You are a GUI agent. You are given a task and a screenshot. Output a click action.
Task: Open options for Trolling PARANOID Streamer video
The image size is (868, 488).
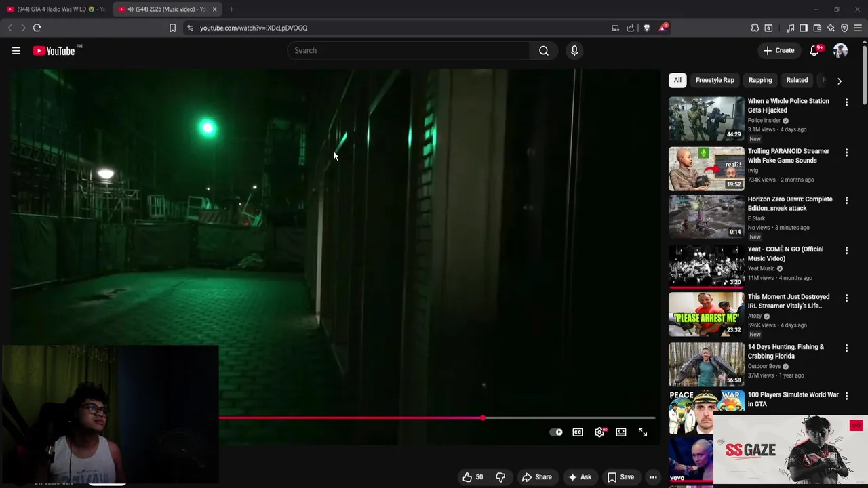coord(846,152)
